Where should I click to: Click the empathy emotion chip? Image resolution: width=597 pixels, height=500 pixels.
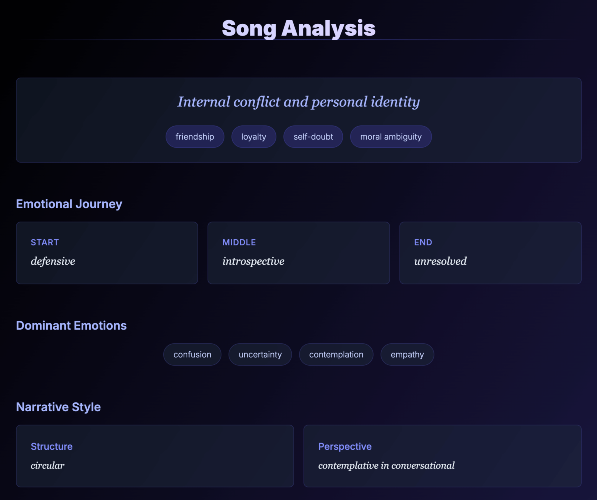point(407,355)
